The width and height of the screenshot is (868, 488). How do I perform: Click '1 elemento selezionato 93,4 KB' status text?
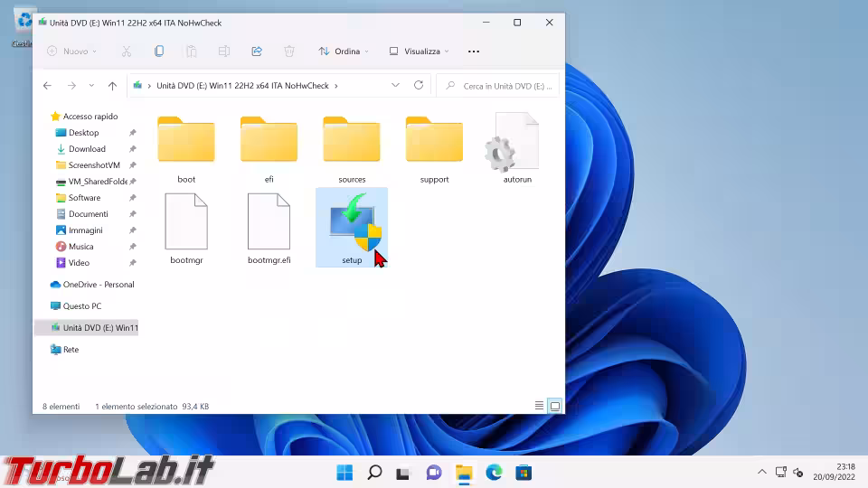(x=152, y=406)
